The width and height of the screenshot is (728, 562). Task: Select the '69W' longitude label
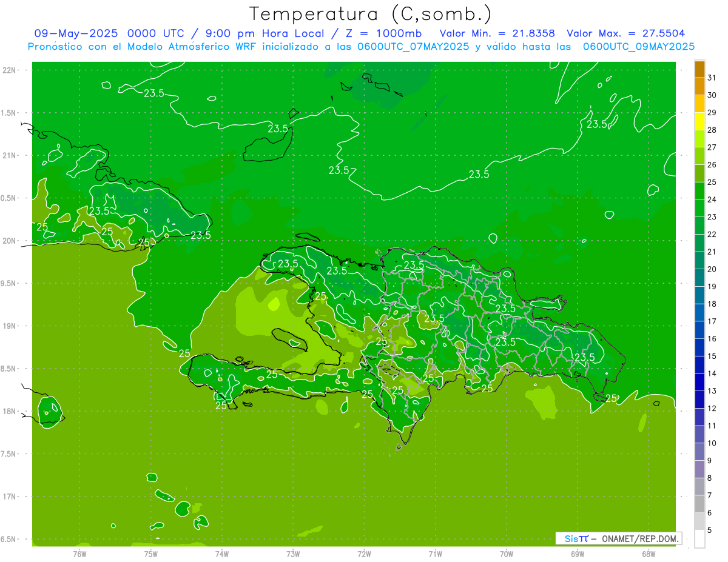click(577, 554)
